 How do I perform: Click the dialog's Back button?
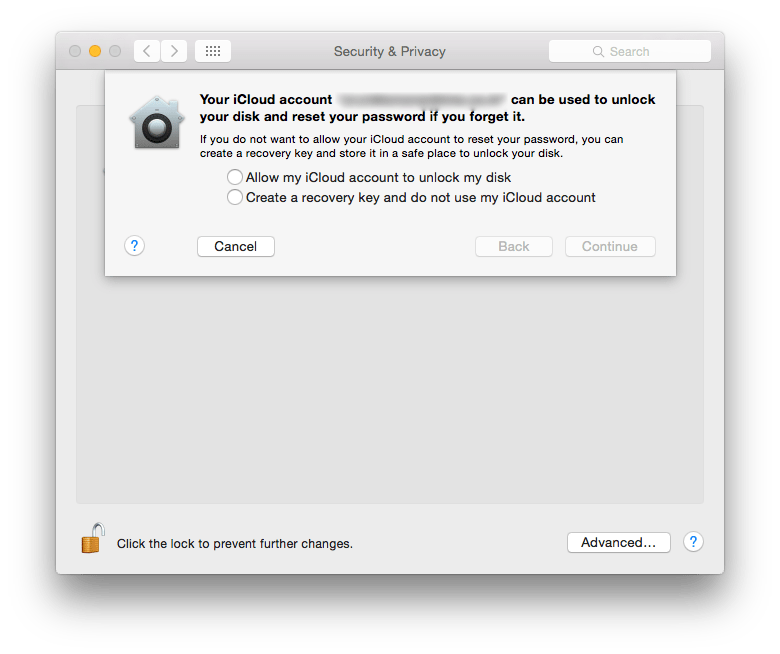[514, 246]
